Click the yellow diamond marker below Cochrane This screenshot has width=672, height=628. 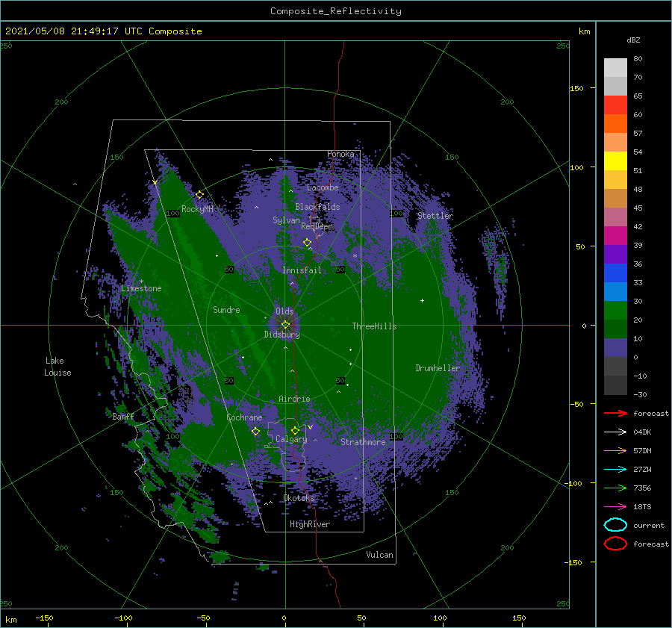point(255,432)
